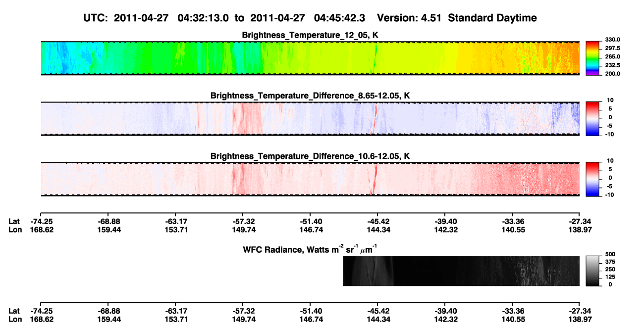The width and height of the screenshot is (644, 330).
Task: Click longitude 149.74 on the axis below WFC Radiance
Action: 243,319
